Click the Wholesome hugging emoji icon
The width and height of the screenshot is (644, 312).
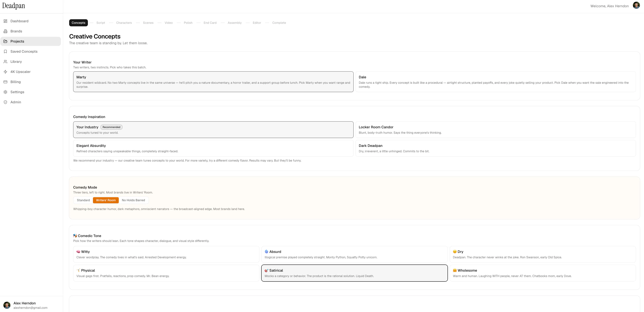(455, 270)
